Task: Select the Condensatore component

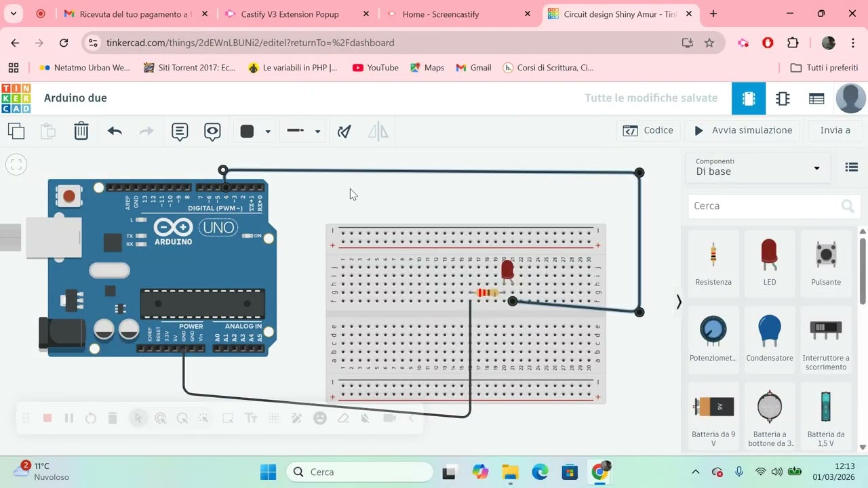Action: (769, 340)
